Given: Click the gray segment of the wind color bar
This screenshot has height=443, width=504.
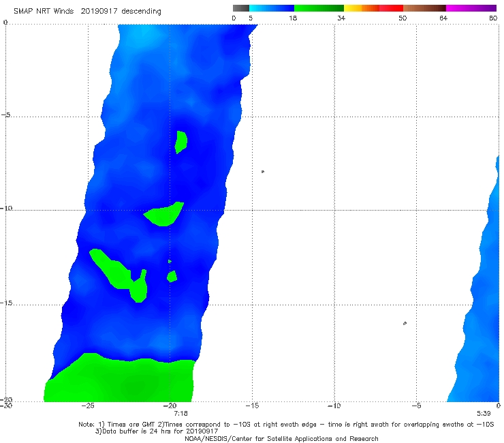Looking at the screenshot, I should coord(241,8).
